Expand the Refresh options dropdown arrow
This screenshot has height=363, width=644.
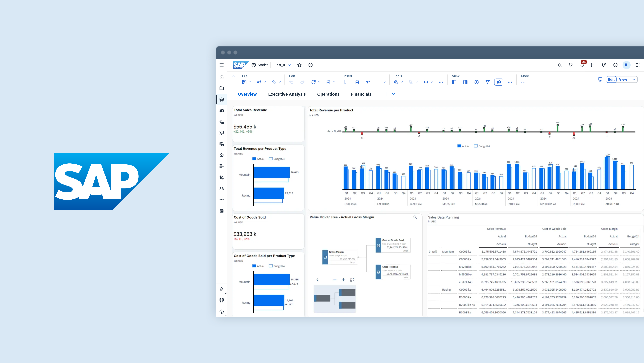(319, 82)
